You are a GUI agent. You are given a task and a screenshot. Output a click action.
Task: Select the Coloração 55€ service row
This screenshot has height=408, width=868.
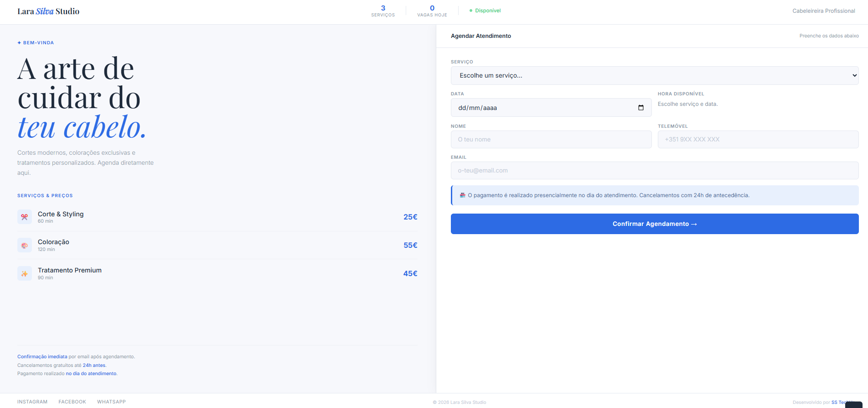[217, 245]
